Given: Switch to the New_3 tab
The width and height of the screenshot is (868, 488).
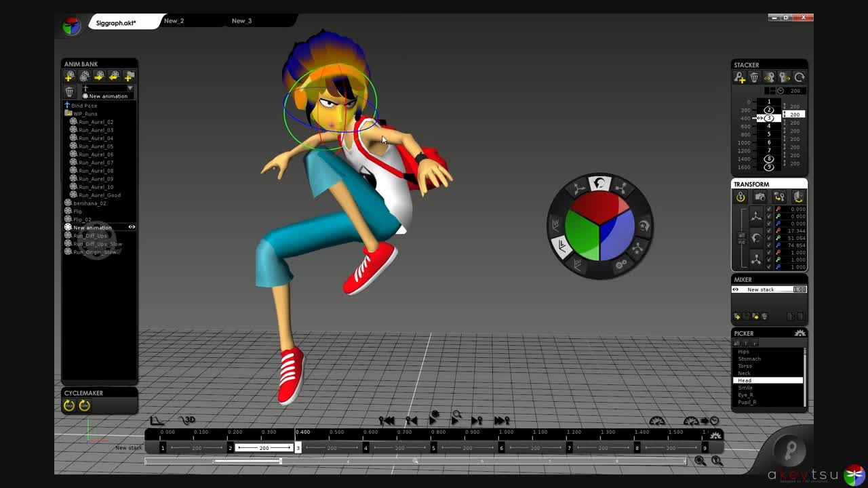Looking at the screenshot, I should click(241, 21).
